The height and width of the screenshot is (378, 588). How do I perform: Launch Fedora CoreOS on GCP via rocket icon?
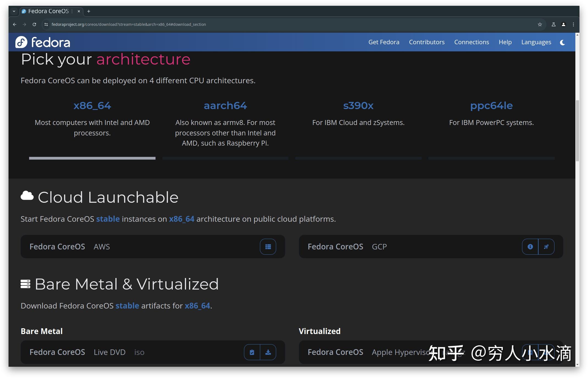click(x=546, y=247)
